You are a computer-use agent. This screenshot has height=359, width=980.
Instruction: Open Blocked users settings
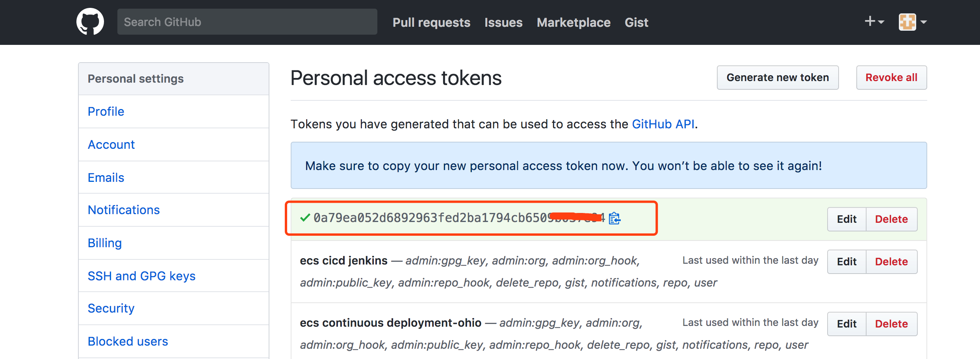[128, 341]
